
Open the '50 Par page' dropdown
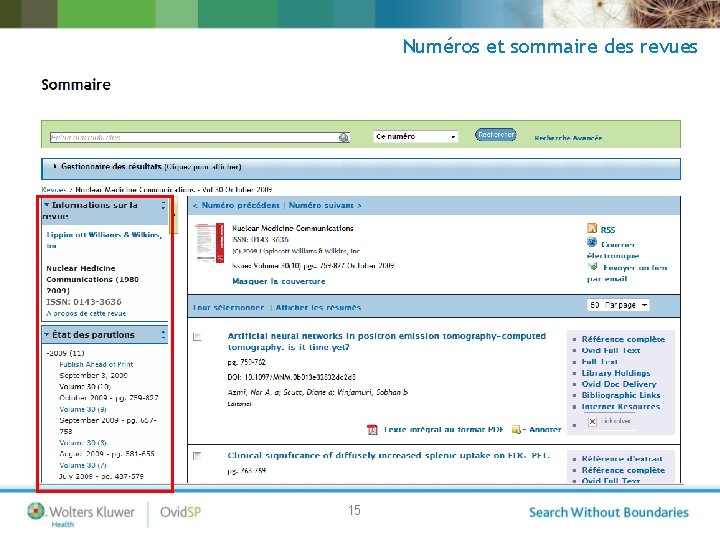pyautogui.click(x=618, y=305)
